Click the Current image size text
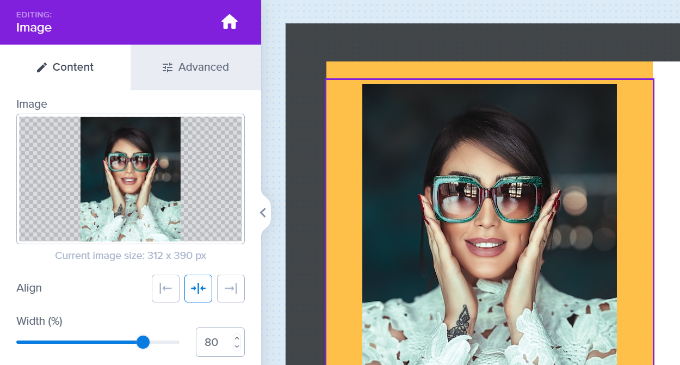Viewport: 680px width, 365px height. pos(131,255)
